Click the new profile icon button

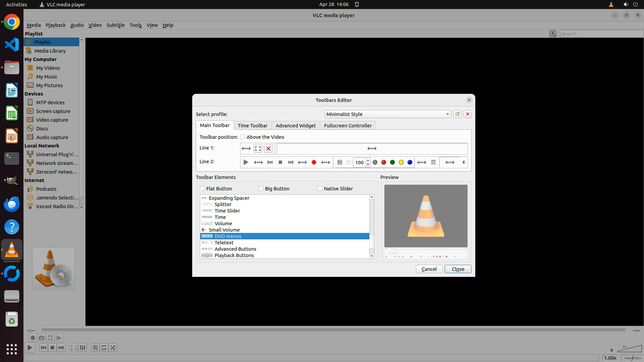[458, 114]
